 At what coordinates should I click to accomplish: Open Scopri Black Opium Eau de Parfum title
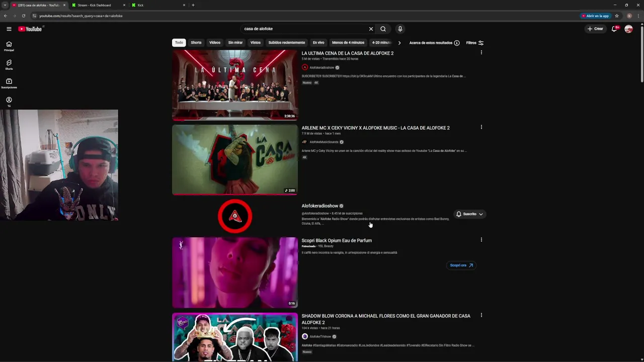(x=337, y=241)
